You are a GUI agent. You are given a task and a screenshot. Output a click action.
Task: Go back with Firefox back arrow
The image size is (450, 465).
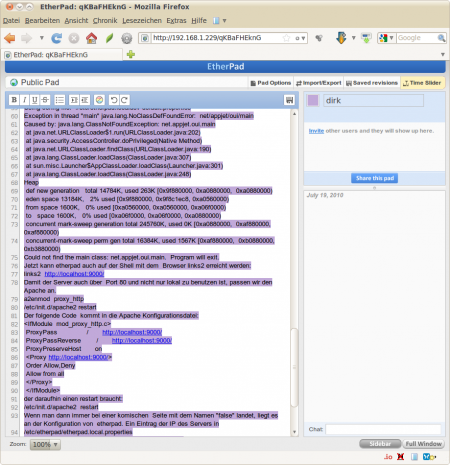click(x=10, y=38)
